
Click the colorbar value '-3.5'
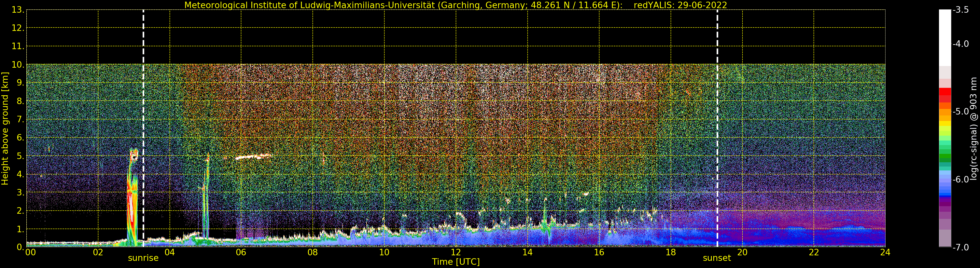coord(961,10)
